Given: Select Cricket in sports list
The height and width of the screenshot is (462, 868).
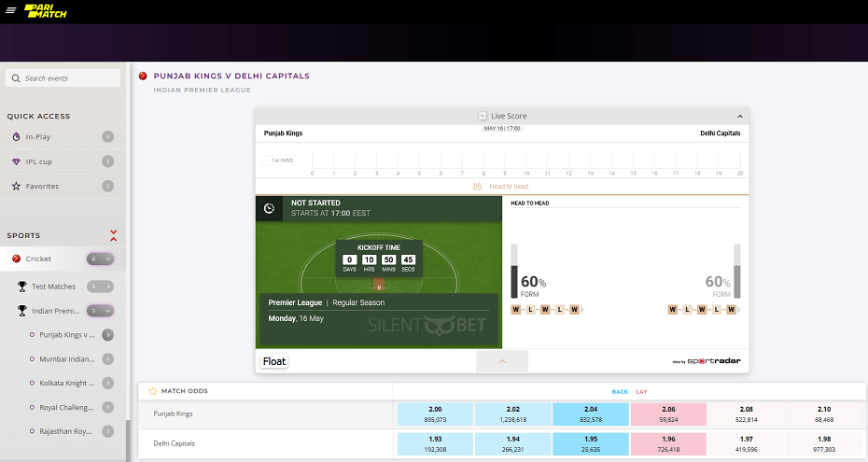Looking at the screenshot, I should click(63, 259).
